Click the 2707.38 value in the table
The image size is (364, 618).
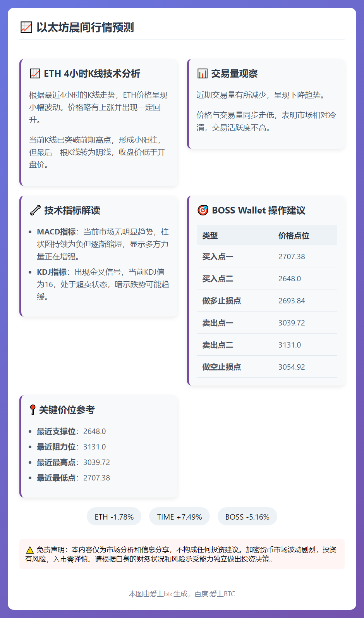(x=292, y=256)
